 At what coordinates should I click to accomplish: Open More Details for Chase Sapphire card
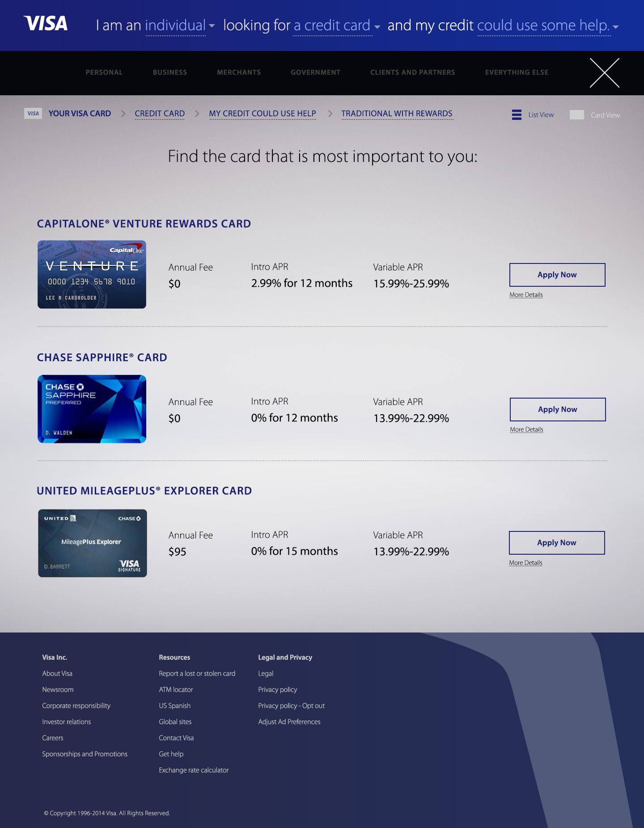click(526, 429)
